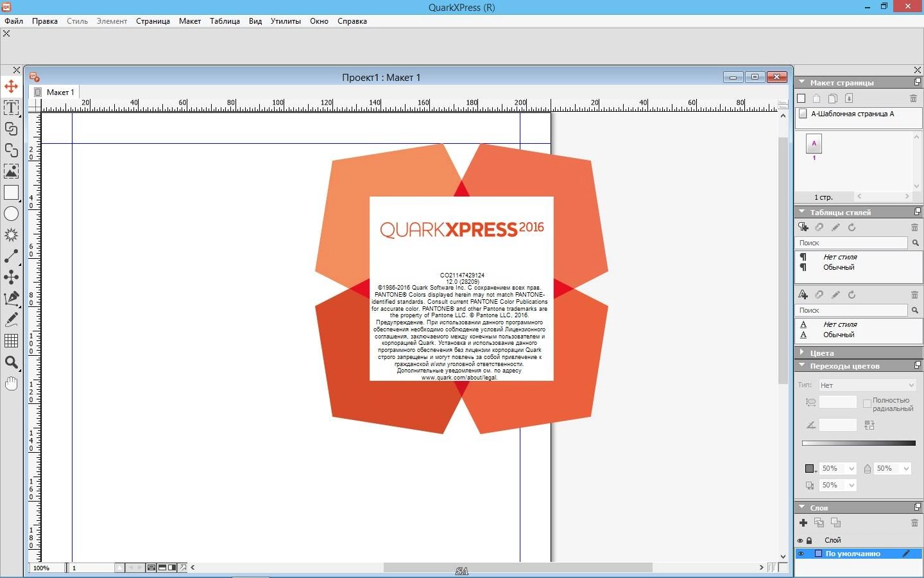The height and width of the screenshot is (578, 924).
Task: Click the horizontal scrollbar thumb
Action: point(518,568)
